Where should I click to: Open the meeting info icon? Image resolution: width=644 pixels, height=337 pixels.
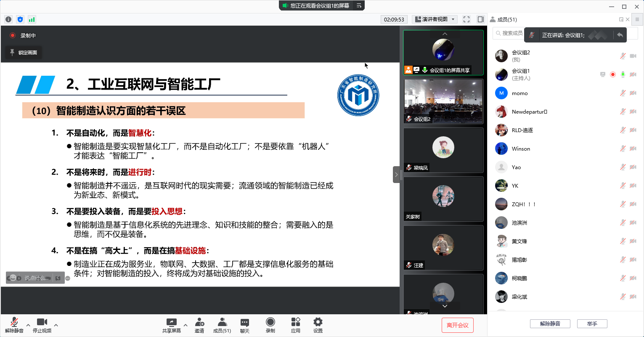[8, 19]
